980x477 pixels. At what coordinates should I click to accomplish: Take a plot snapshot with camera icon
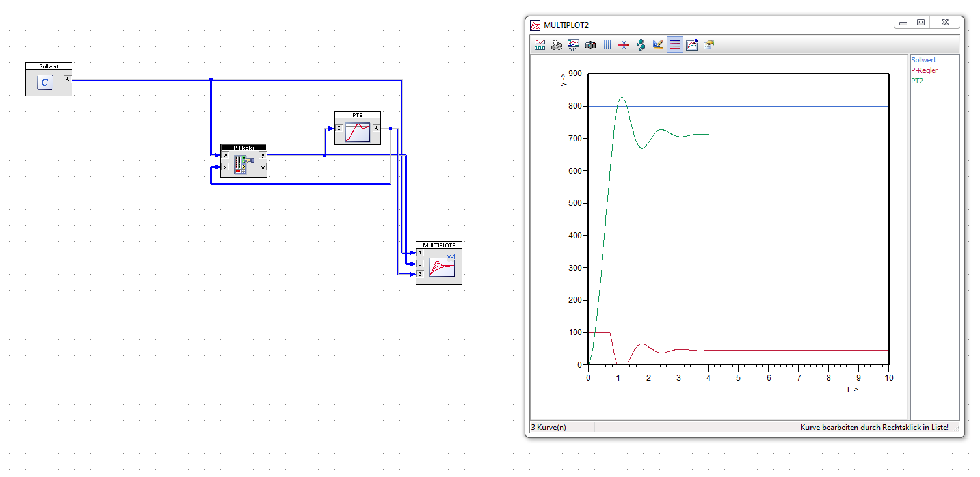pyautogui.click(x=590, y=45)
